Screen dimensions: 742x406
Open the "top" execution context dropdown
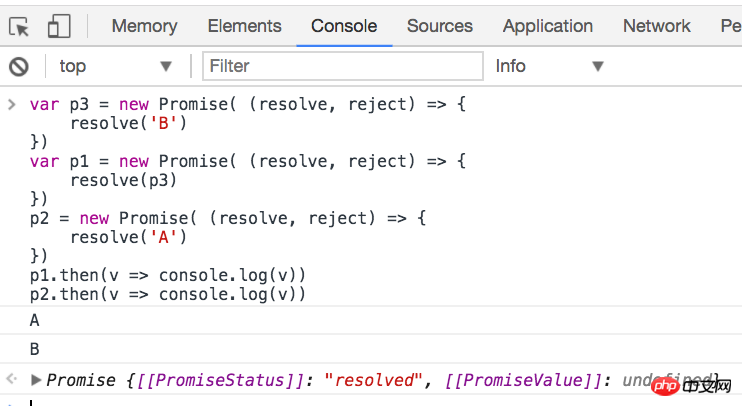(116, 66)
